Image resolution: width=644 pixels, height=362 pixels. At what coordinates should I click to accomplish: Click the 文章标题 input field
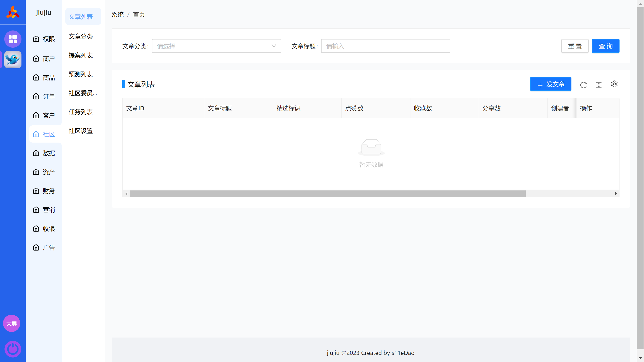[385, 46]
